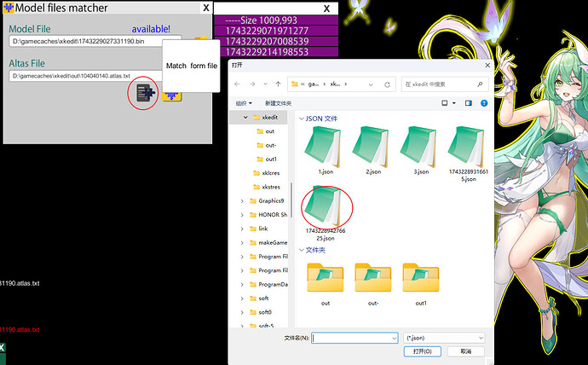Go up one folder level
The width and height of the screenshot is (588, 365).
point(278,84)
